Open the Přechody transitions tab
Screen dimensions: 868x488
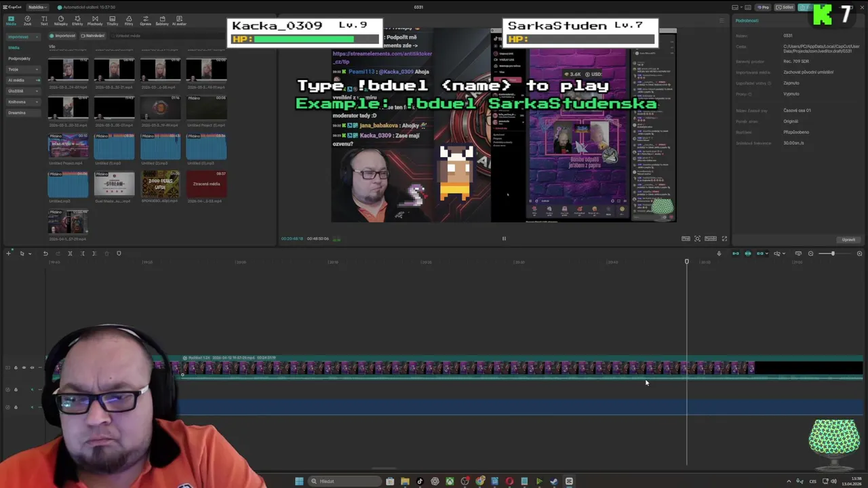point(95,20)
